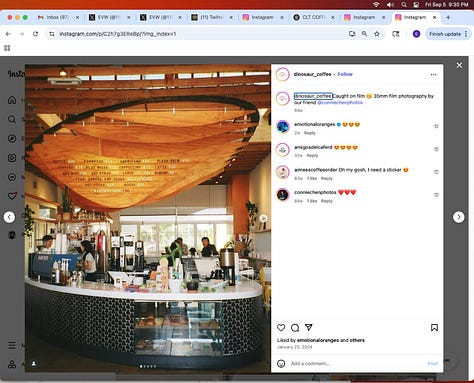Open Notifications heart sidebar icon

click(x=12, y=196)
